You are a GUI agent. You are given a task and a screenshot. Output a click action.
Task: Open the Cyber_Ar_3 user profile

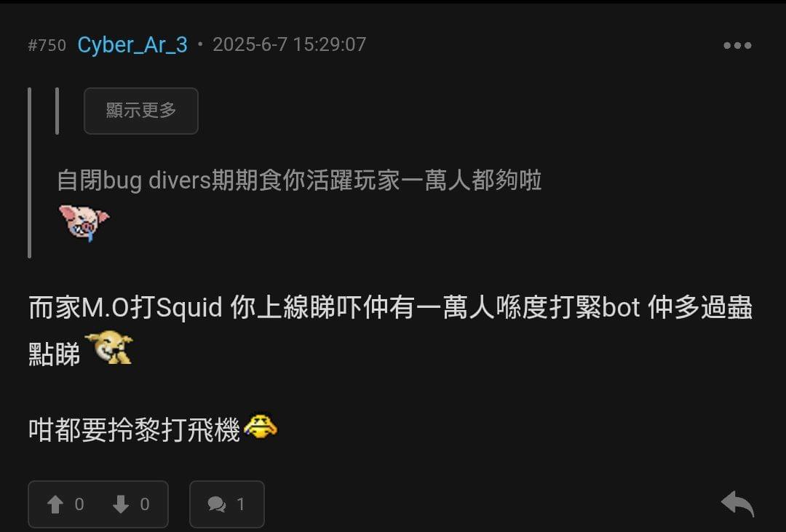[132, 44]
